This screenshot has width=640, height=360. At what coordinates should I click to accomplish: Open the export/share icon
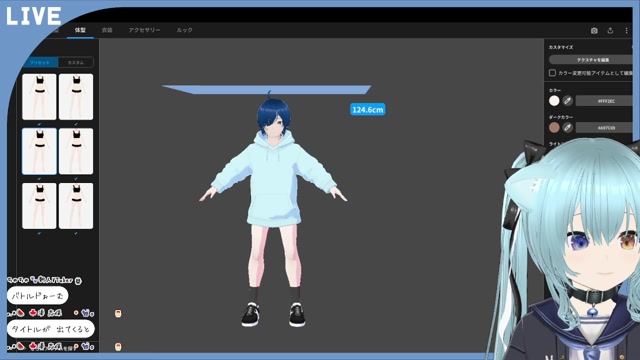[610, 31]
